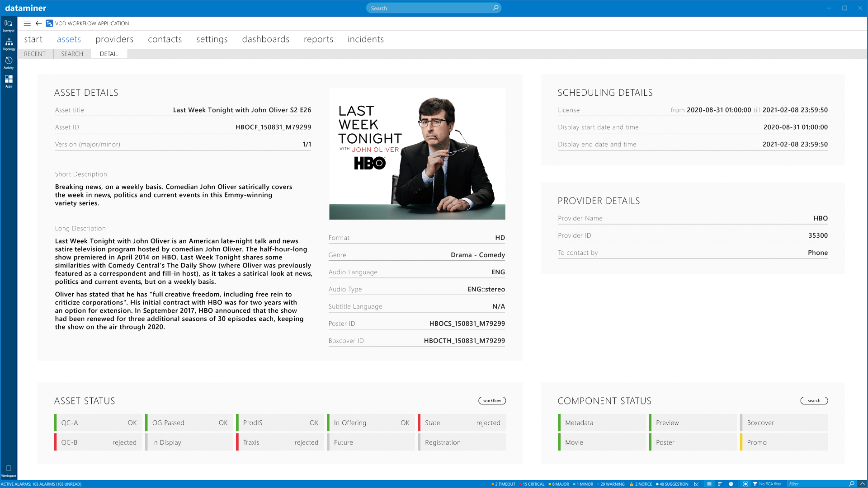Open the Activity sidebar icon
Screen dimensions: 868x488
9,62
